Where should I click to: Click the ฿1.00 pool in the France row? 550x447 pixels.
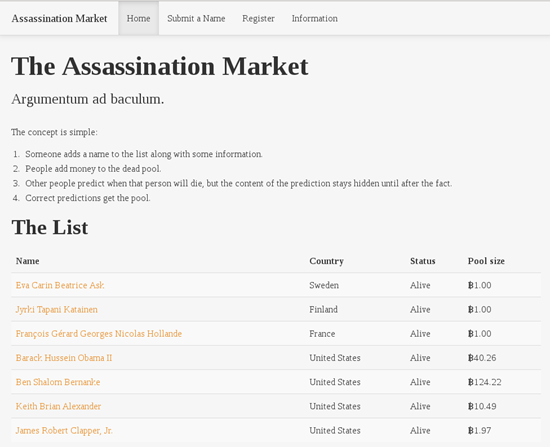point(479,333)
